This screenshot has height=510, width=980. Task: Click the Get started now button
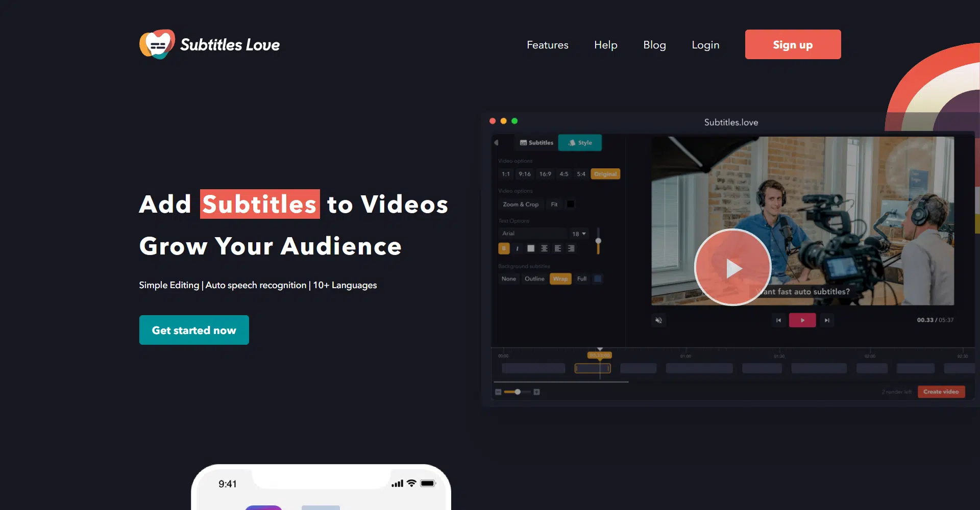194,330
